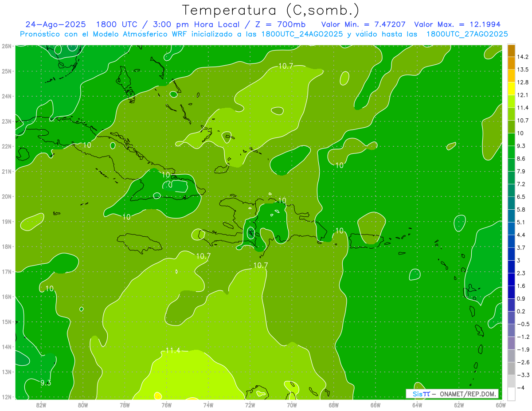Click legend value '12.1' on color bar
The width and height of the screenshot is (532, 411).
coord(522,95)
